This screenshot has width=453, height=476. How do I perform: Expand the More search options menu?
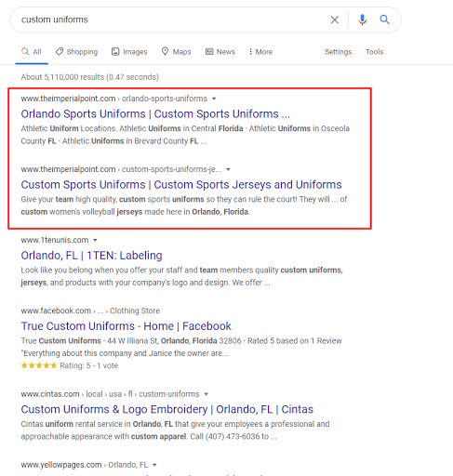point(260,52)
